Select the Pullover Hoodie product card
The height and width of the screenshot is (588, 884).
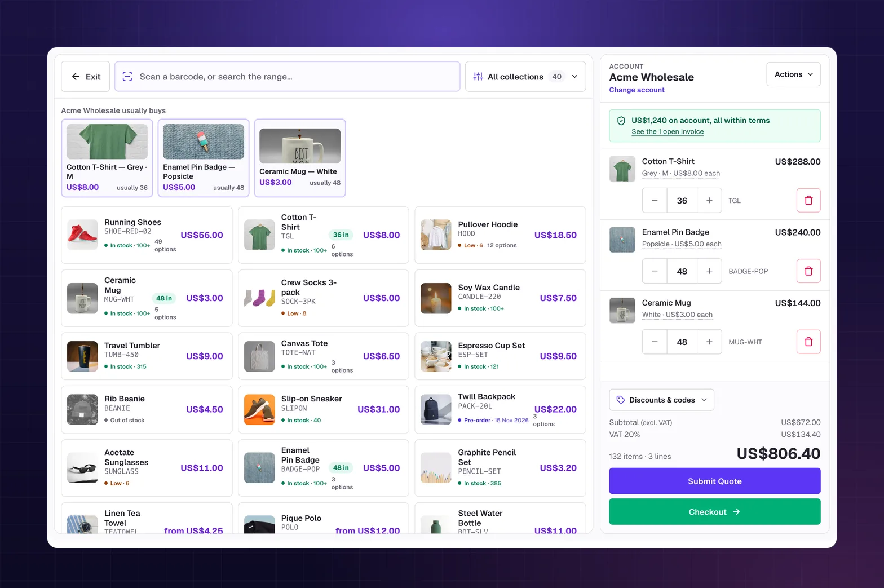(500, 235)
